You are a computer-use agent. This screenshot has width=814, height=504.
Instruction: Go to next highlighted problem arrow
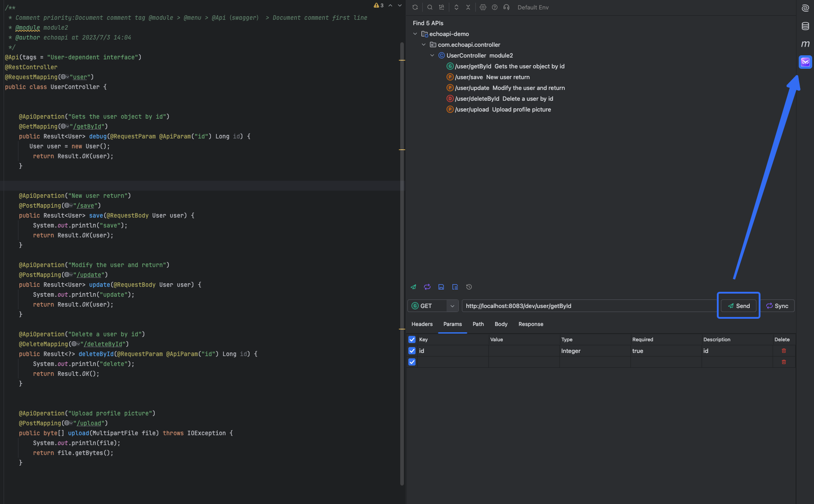coord(400,5)
